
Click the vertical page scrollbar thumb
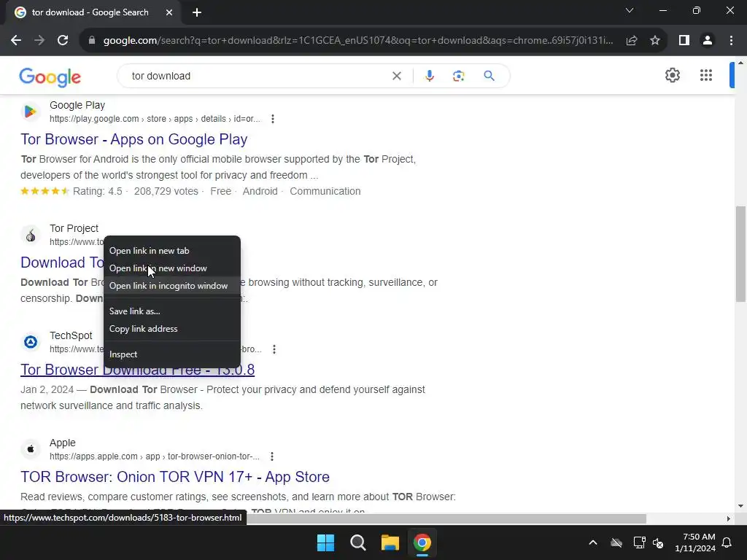pos(740,254)
